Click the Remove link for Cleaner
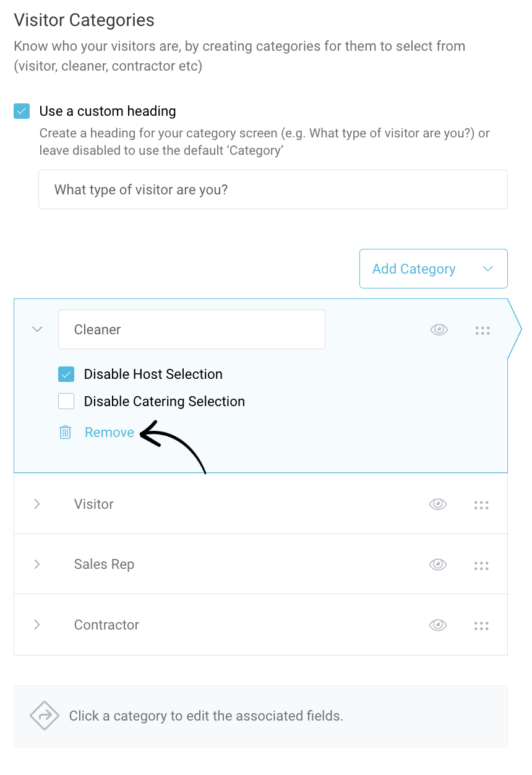The width and height of the screenshot is (532, 775). (x=109, y=433)
